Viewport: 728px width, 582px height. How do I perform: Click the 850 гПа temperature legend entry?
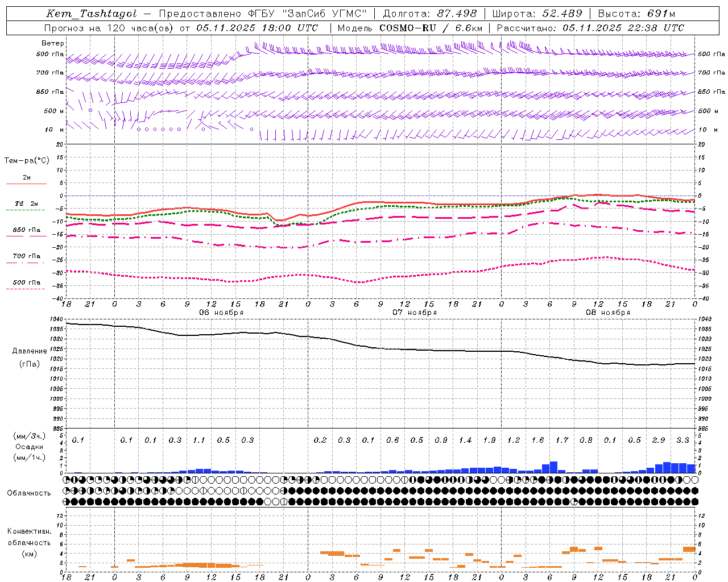click(26, 230)
